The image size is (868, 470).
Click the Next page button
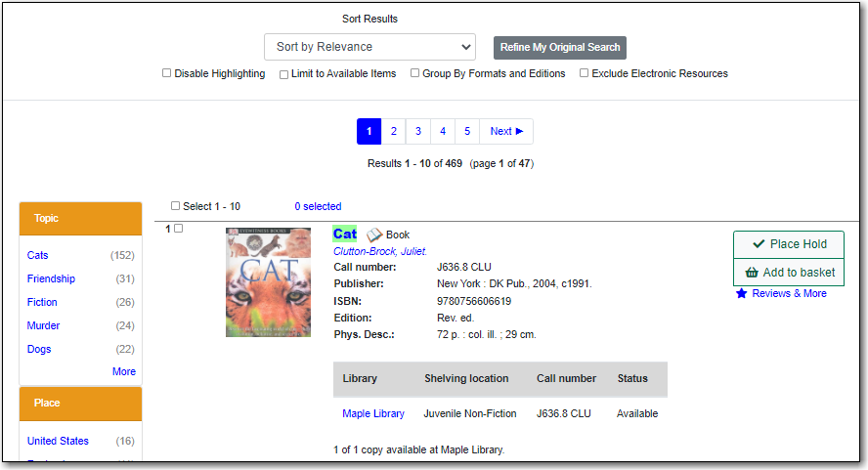pos(506,131)
